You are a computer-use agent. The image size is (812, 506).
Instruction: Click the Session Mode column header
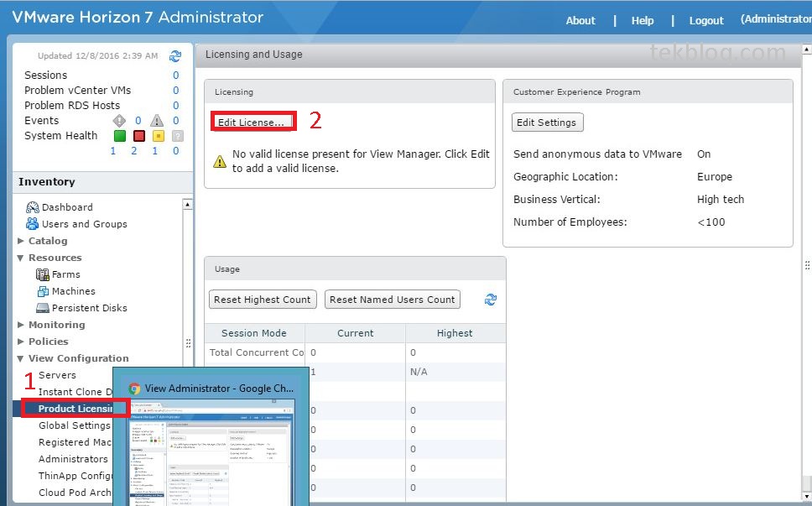click(254, 333)
